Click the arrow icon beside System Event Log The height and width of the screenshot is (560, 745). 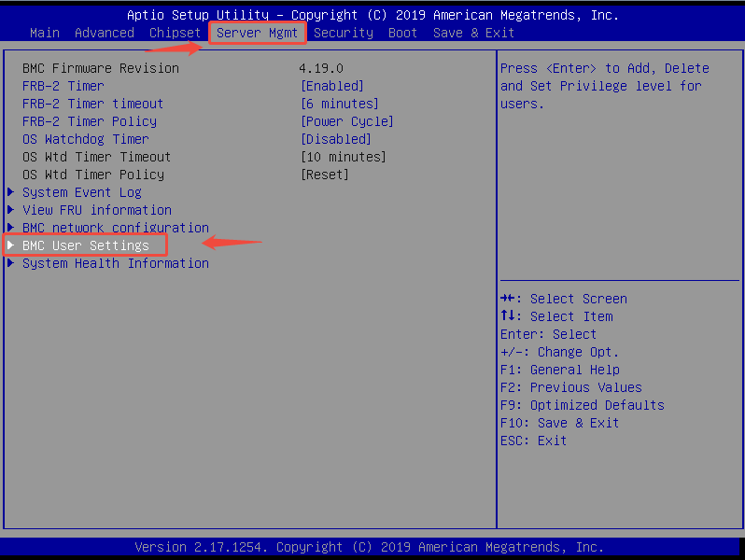[x=11, y=192]
